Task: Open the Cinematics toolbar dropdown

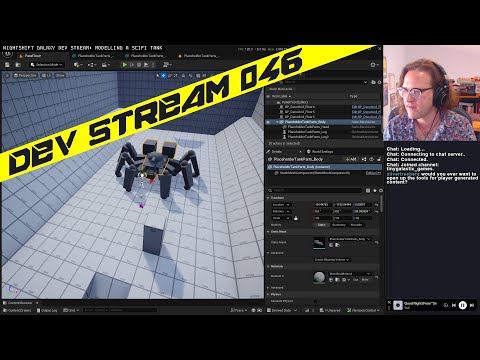Action: tap(106, 65)
